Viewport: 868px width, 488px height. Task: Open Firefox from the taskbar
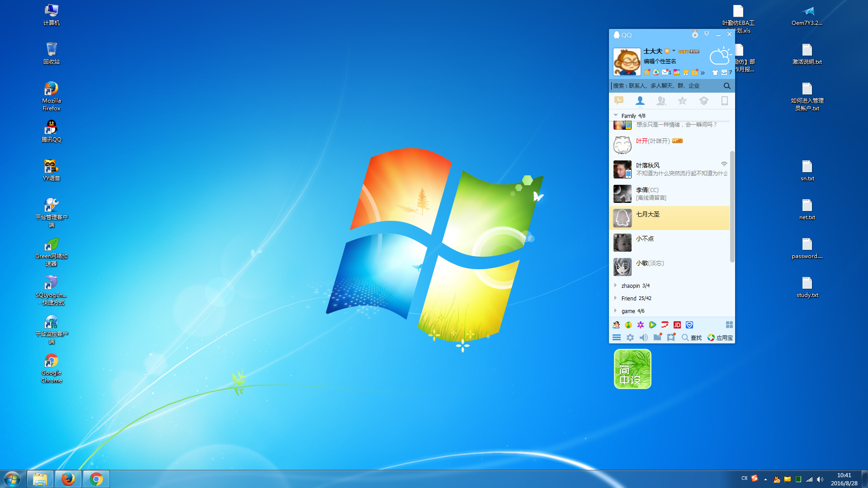coord(68,479)
